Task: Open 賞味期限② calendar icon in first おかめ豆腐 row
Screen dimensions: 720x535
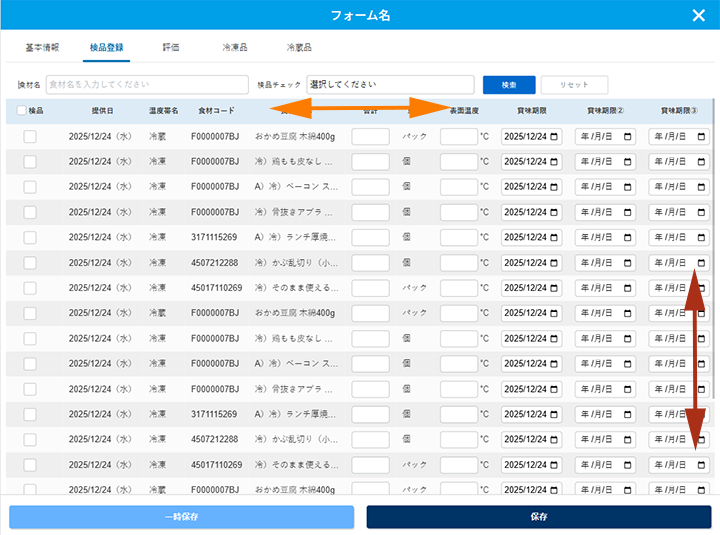Action: (x=628, y=136)
